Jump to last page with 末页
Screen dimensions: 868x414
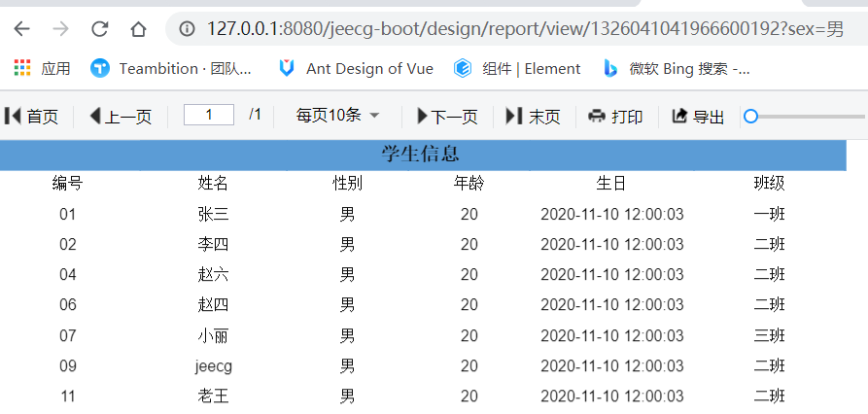pos(533,117)
